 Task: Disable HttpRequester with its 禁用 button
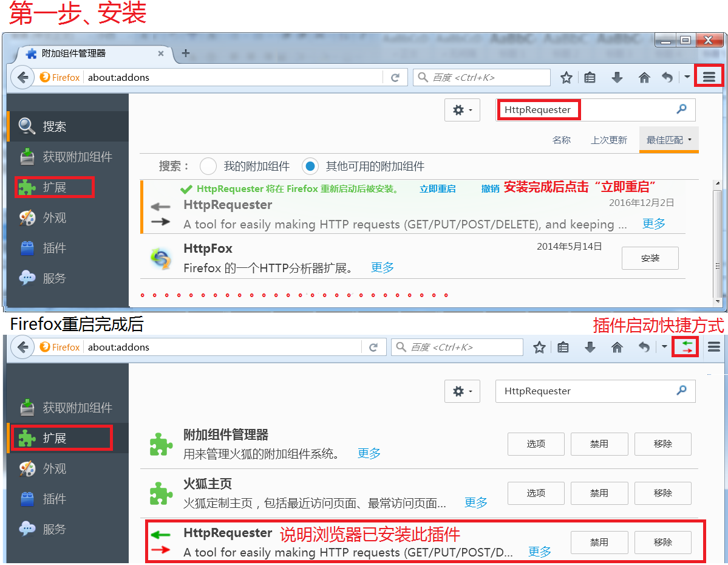(599, 543)
